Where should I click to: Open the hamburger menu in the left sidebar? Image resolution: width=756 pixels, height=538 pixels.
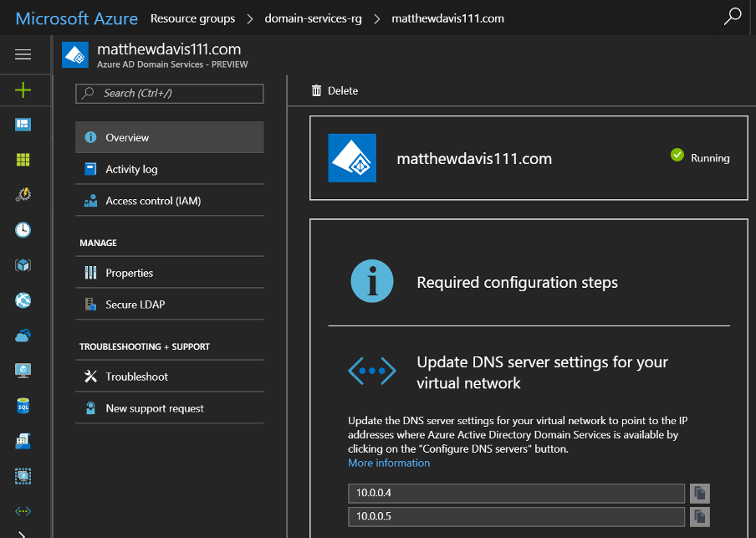coord(23,54)
